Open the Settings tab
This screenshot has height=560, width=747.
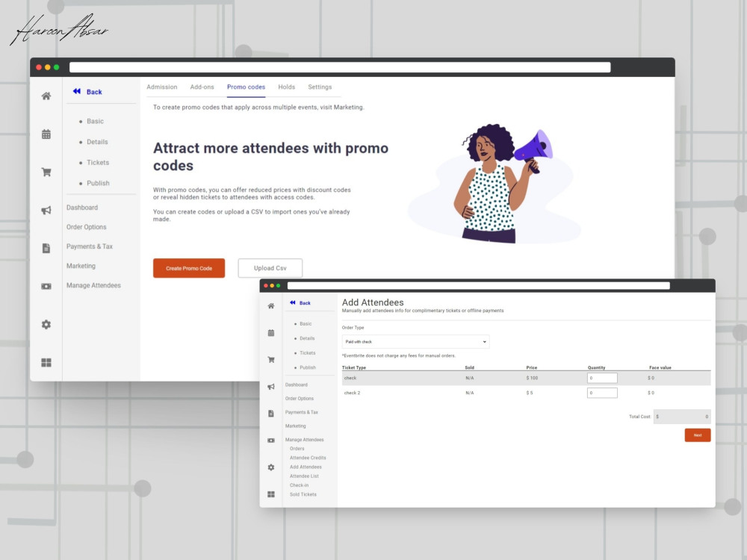(x=320, y=87)
